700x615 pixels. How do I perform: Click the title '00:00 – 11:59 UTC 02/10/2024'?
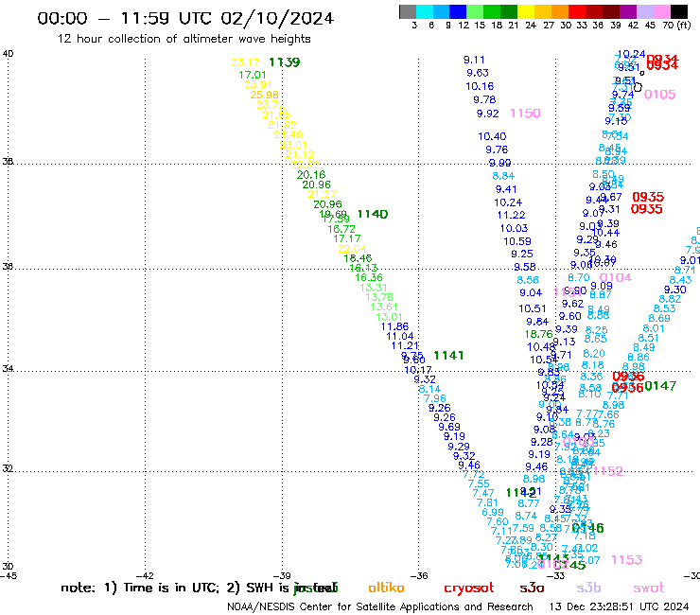coord(185,18)
